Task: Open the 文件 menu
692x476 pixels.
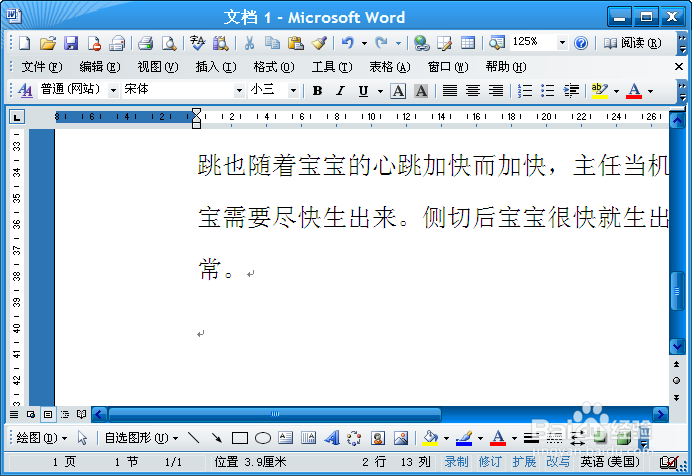Action: [42, 67]
